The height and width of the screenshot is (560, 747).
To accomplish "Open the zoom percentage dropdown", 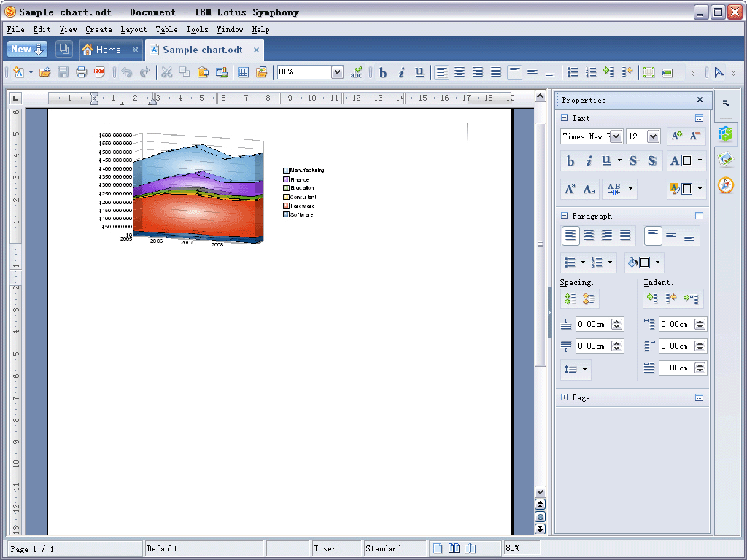I will pyautogui.click(x=337, y=72).
